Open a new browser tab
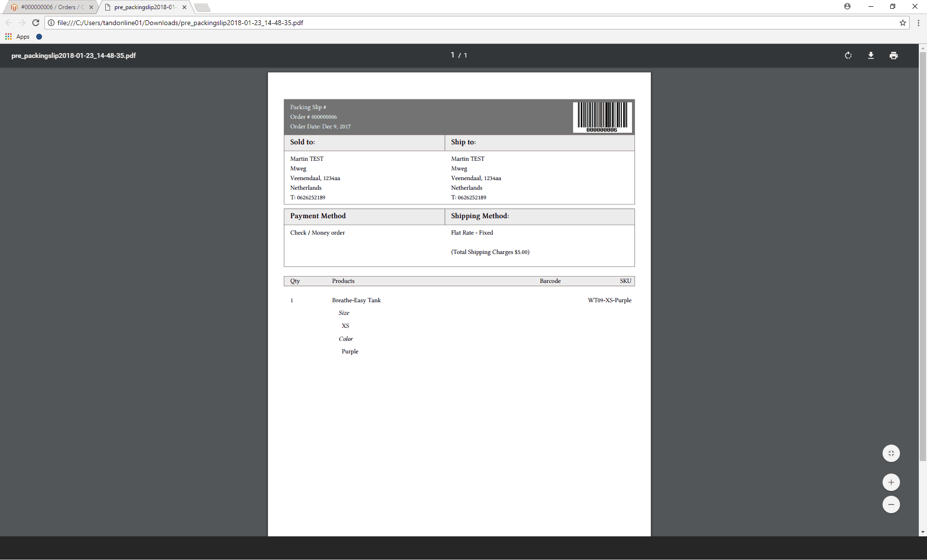The image size is (927, 560). [202, 7]
